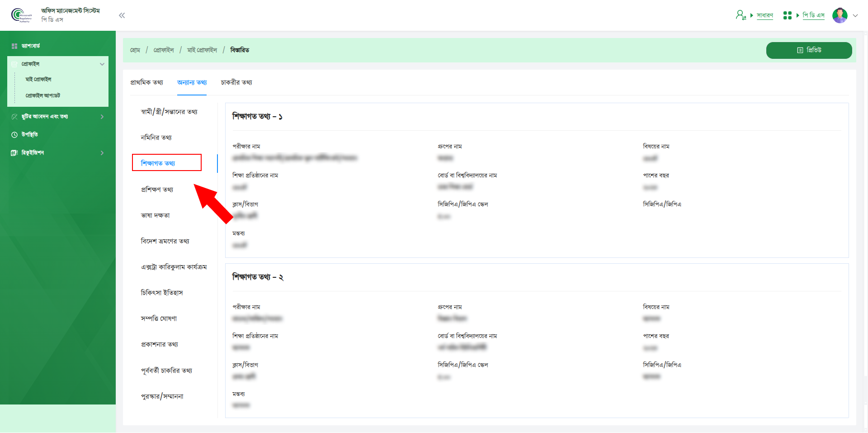Open স্বামী/স্ত্রী/সন্তানের তথ্য section
Viewport: 868px width, 433px height.
coord(169,112)
